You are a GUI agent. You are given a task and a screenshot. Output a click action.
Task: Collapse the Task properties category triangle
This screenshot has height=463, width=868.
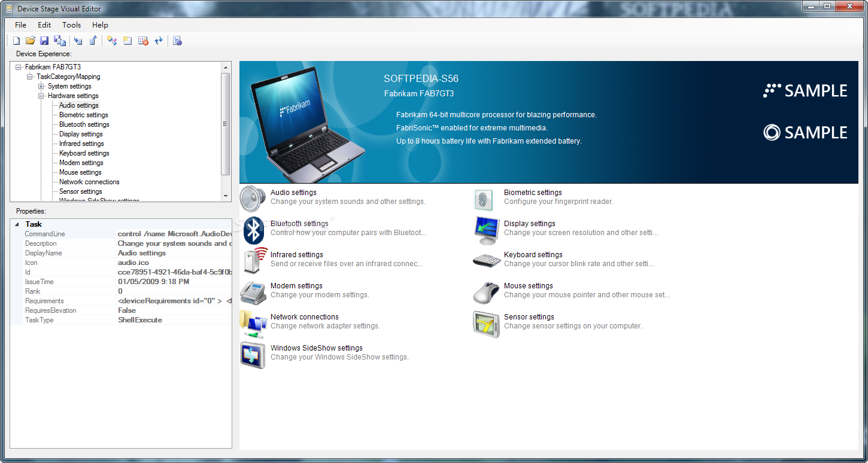[16, 224]
